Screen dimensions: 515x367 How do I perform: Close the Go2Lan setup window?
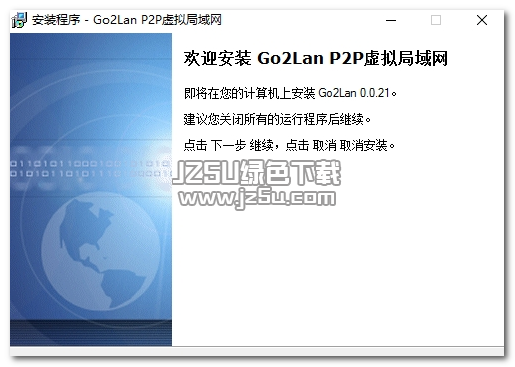481,20
